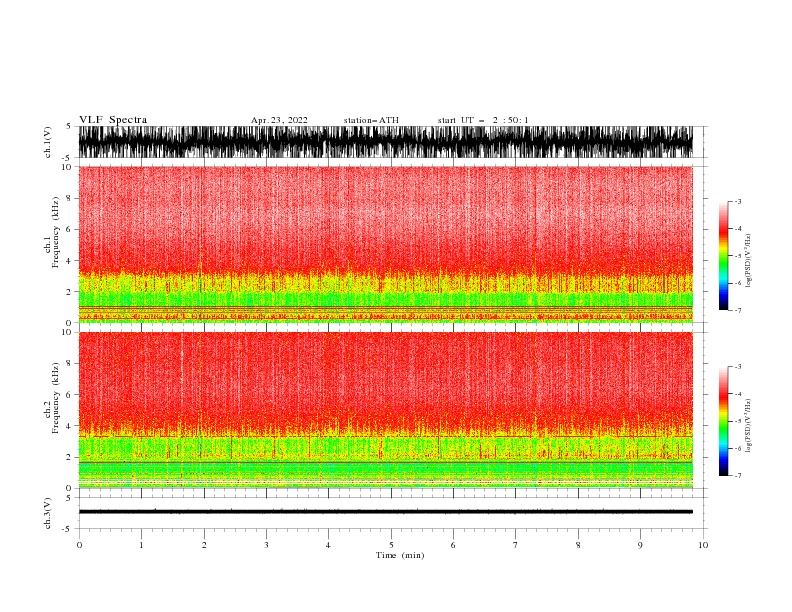Select the ch.2 color bar "log(PSD)(V²/Hz)" label

748,426
